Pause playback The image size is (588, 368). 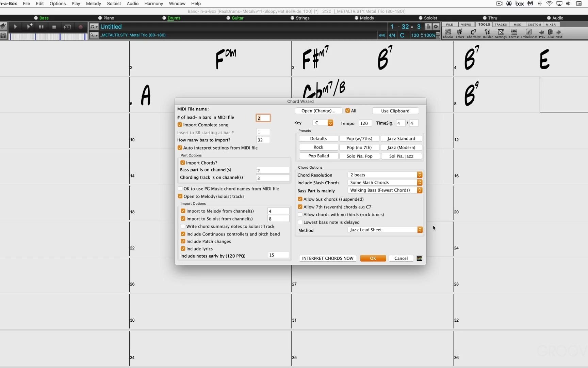click(41, 27)
